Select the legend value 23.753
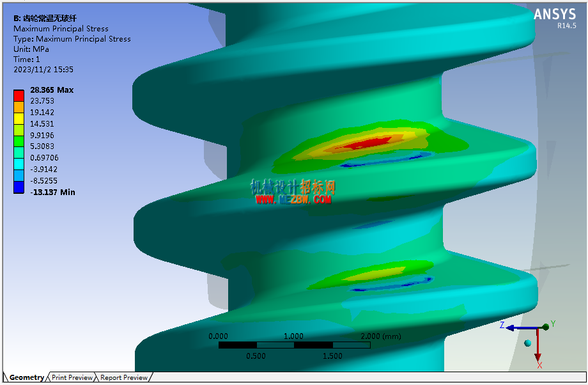588x385 pixels. pos(42,101)
